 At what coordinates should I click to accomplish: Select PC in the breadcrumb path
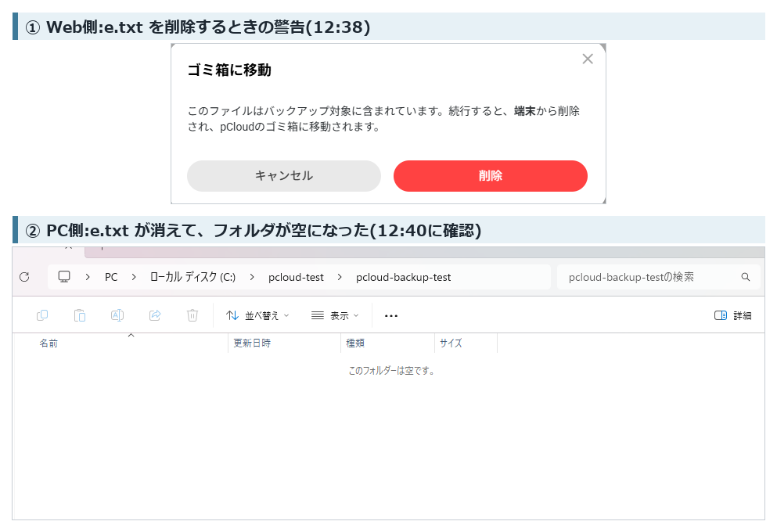111,277
